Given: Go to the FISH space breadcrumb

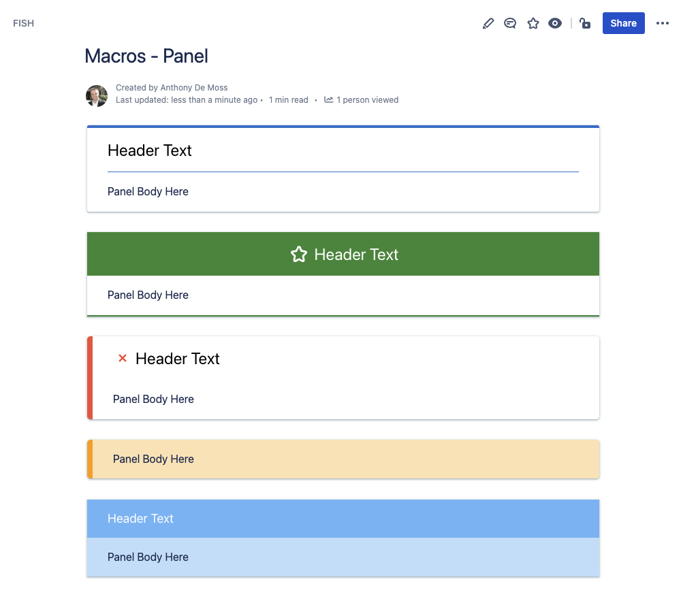Looking at the screenshot, I should pos(23,23).
